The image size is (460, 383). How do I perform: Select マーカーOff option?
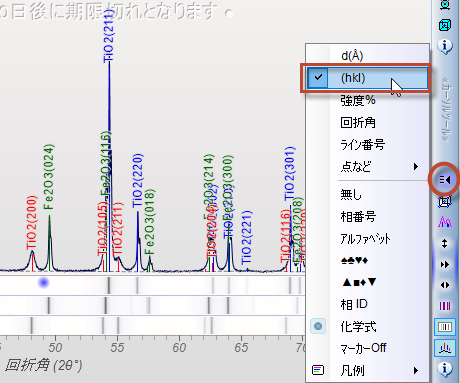363,348
